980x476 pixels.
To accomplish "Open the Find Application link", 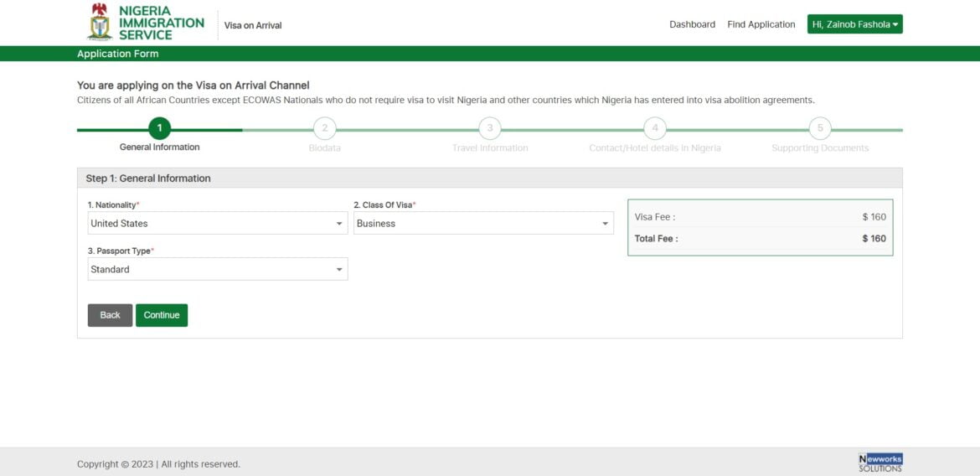I will pyautogui.click(x=761, y=24).
